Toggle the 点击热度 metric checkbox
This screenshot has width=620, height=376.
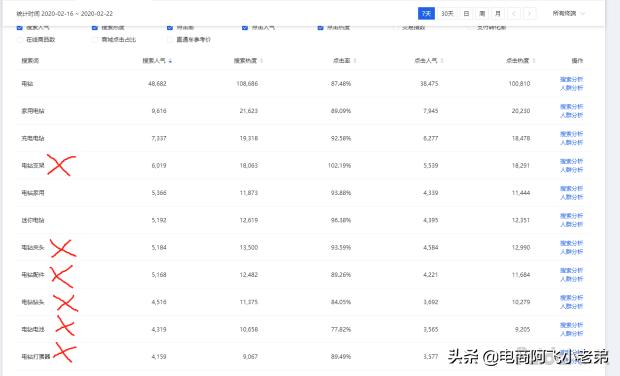pos(321,27)
